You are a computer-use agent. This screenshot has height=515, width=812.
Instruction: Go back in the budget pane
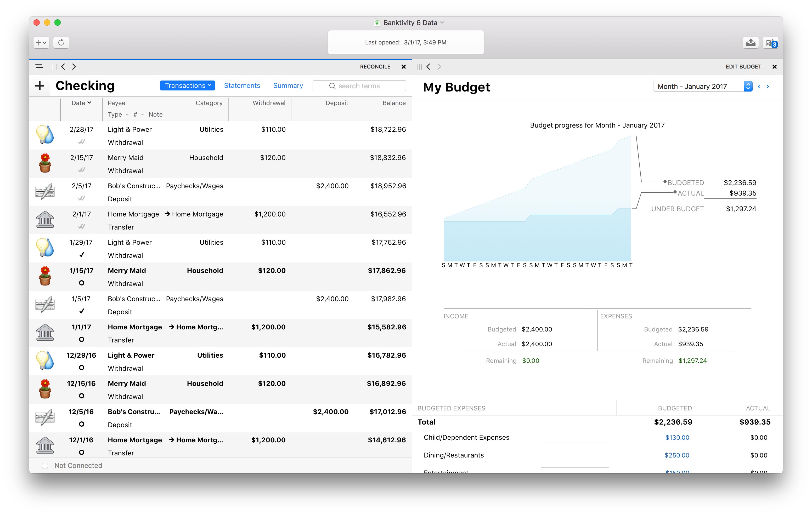click(x=428, y=67)
